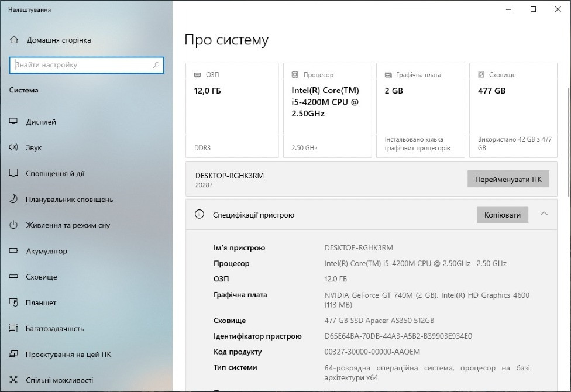571x392 pixels.
Task: Click the Спільні можливості icon
Action: (x=13, y=380)
